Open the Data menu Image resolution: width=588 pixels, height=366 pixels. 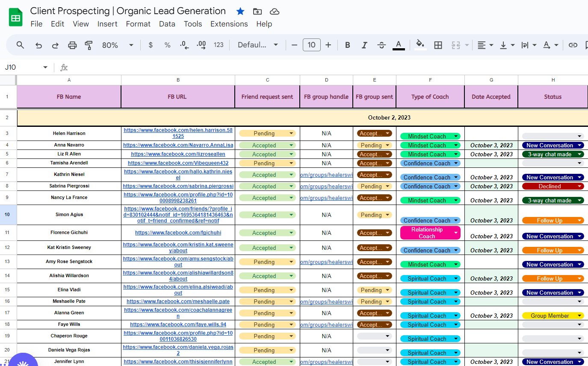coord(167,24)
